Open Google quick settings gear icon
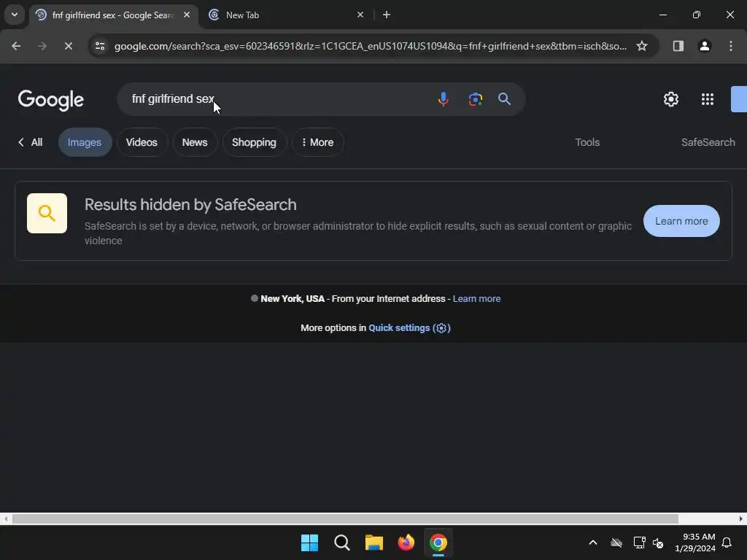The image size is (747, 560). (671, 99)
